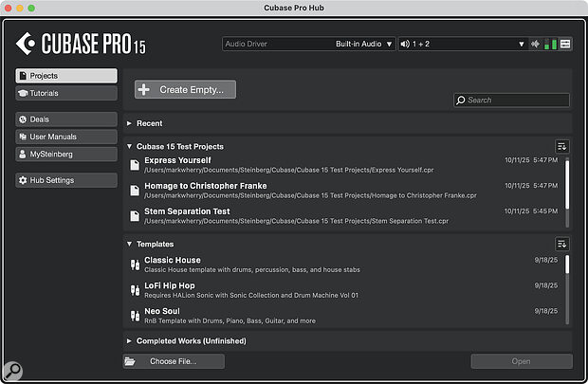Open the studio setup panel icon at top right
Viewport: 588px width, 384px height.
565,44
